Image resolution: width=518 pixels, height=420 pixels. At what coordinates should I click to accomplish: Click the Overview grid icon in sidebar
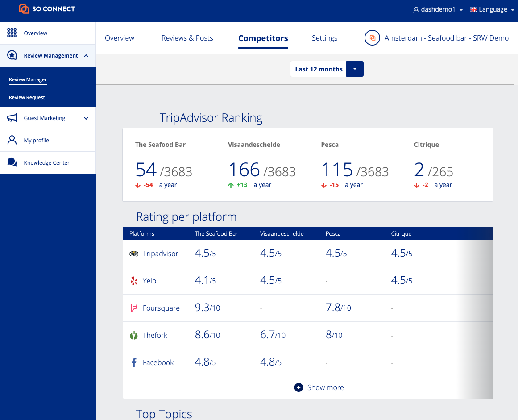click(12, 33)
